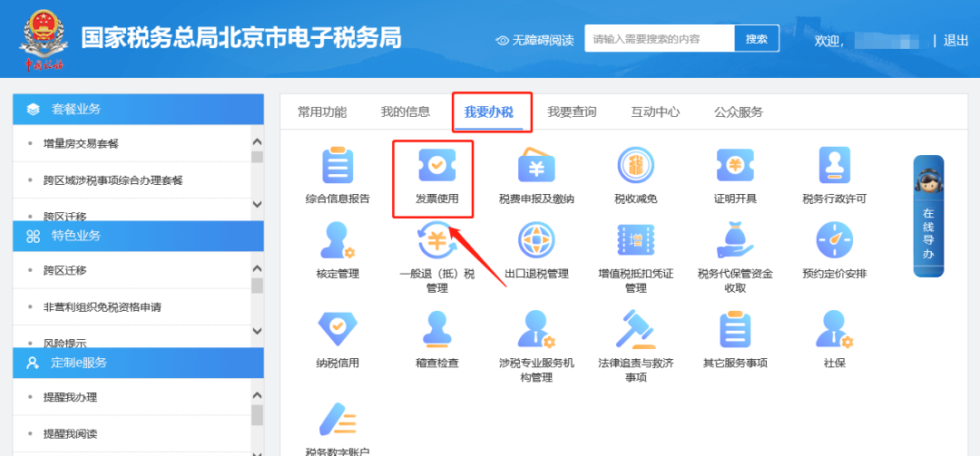Open 增值税抵扣凭证管理 icon
The image size is (980, 456).
(x=635, y=240)
